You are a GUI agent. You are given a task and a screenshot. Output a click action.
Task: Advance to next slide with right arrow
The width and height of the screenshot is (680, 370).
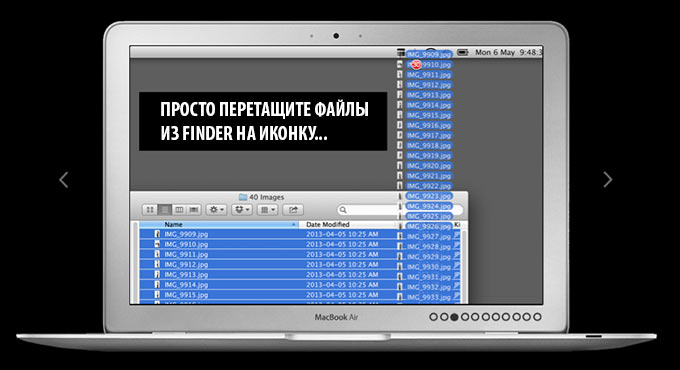click(x=608, y=179)
